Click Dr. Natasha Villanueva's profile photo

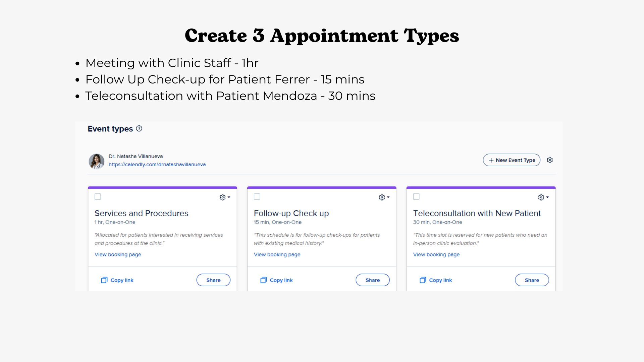(97, 161)
